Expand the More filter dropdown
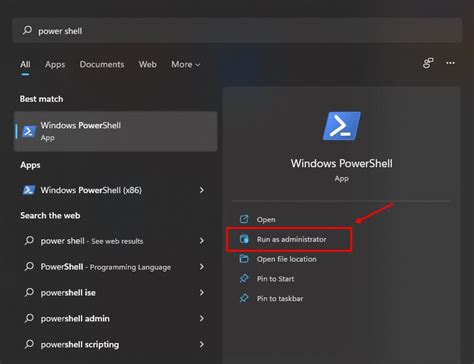The width and height of the screenshot is (474, 364). (x=185, y=64)
